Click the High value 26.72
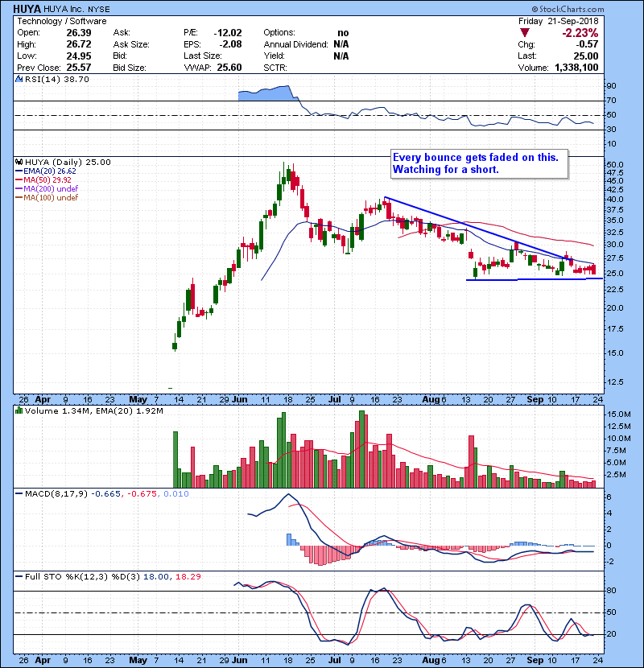The height and width of the screenshot is (668, 644). tap(79, 44)
